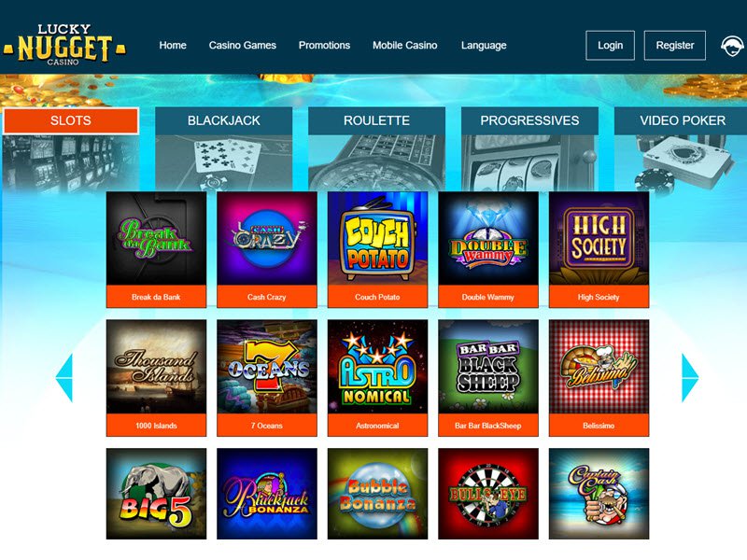Launch the Bubble Bonanza game
747x560 pixels.
click(x=377, y=494)
